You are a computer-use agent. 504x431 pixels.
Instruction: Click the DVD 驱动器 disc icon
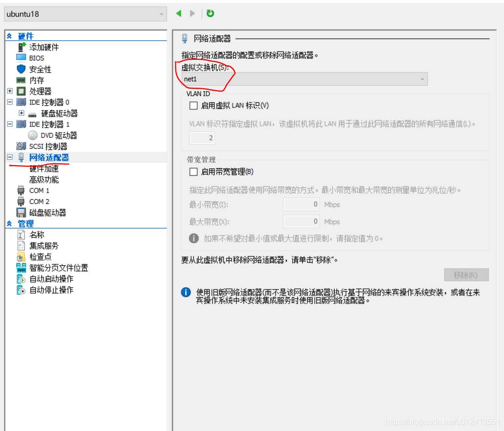pyautogui.click(x=32, y=135)
